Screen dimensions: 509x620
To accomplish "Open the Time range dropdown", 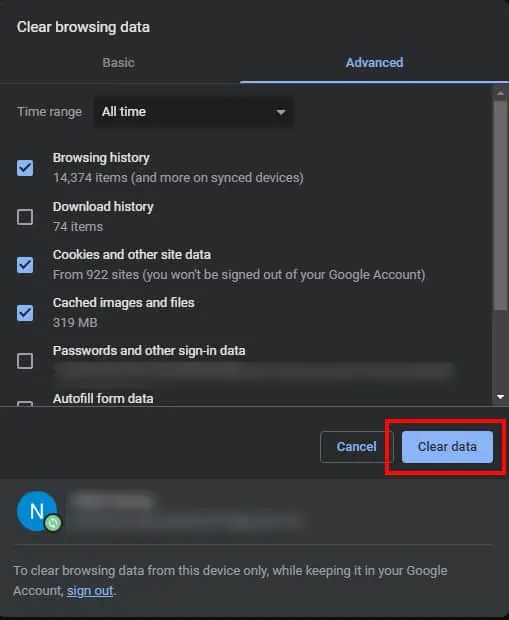I will (194, 112).
